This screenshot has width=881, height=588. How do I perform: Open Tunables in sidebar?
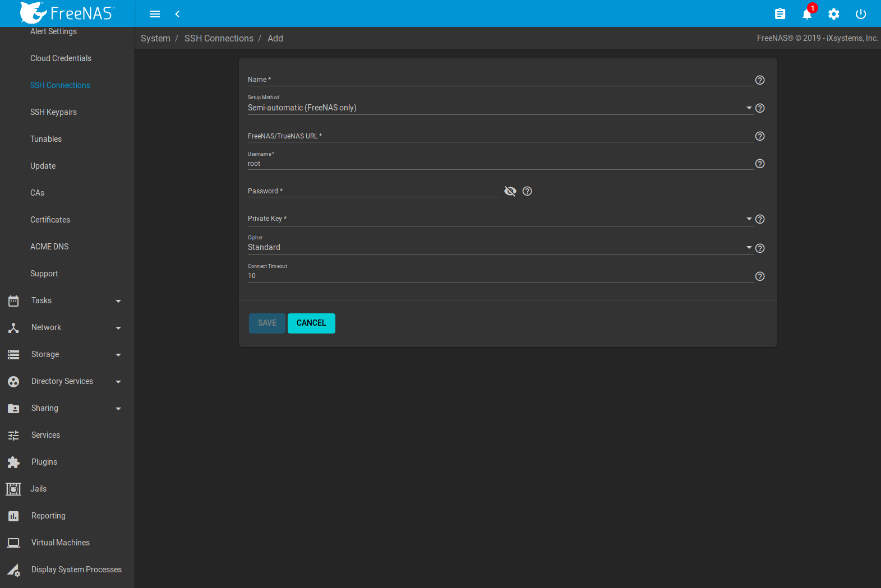[x=46, y=139]
